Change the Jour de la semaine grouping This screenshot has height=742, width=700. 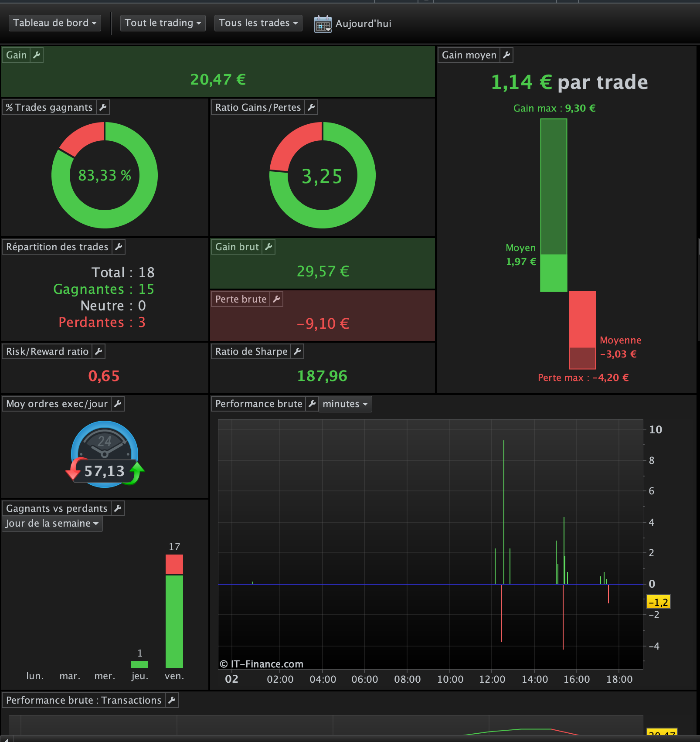click(x=52, y=523)
